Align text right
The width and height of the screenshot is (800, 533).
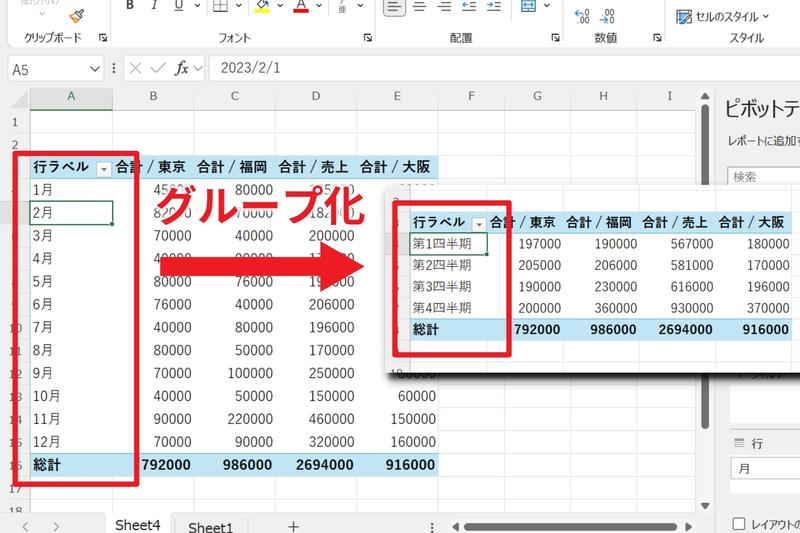pyautogui.click(x=444, y=6)
